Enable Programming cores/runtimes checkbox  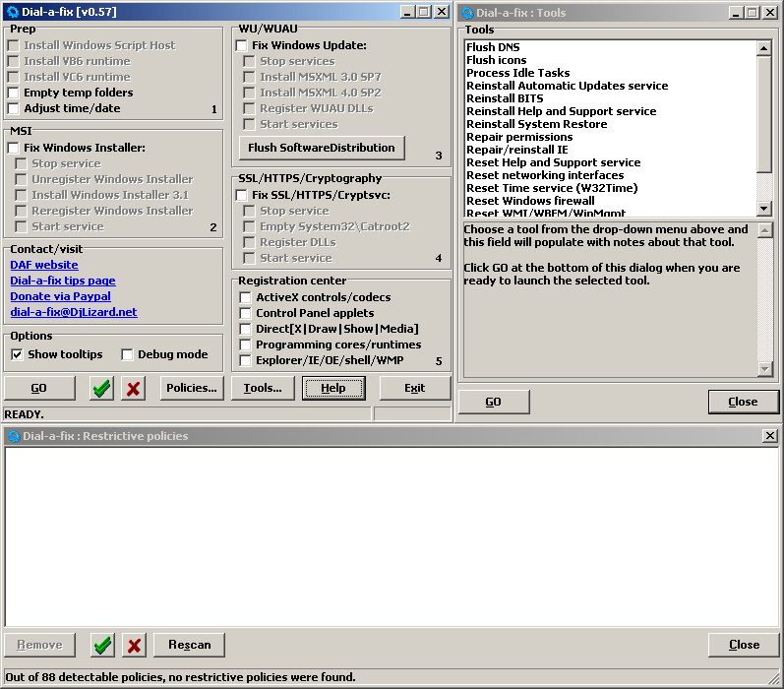coord(246,344)
